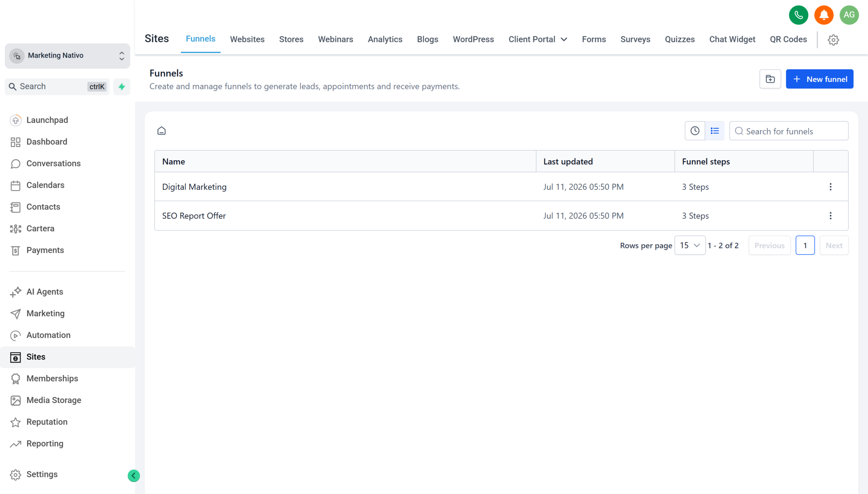Switch to the Analytics tab
This screenshot has height=494, width=868.
(x=385, y=39)
